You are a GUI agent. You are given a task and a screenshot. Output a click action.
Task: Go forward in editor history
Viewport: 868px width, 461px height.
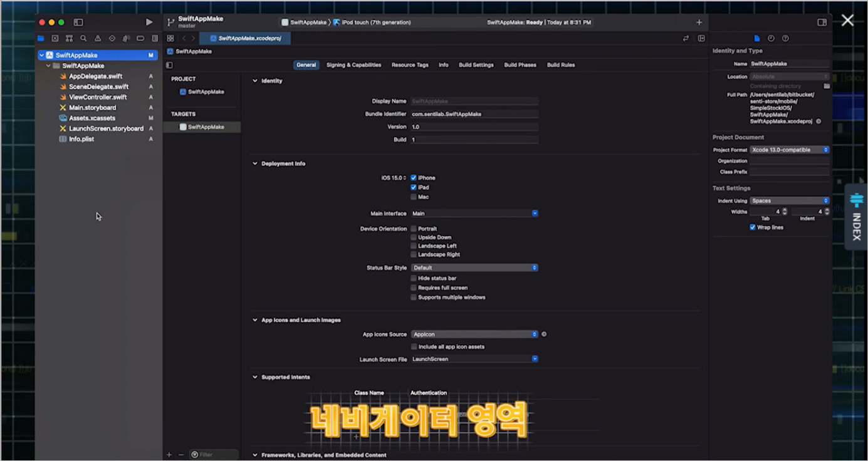[193, 38]
